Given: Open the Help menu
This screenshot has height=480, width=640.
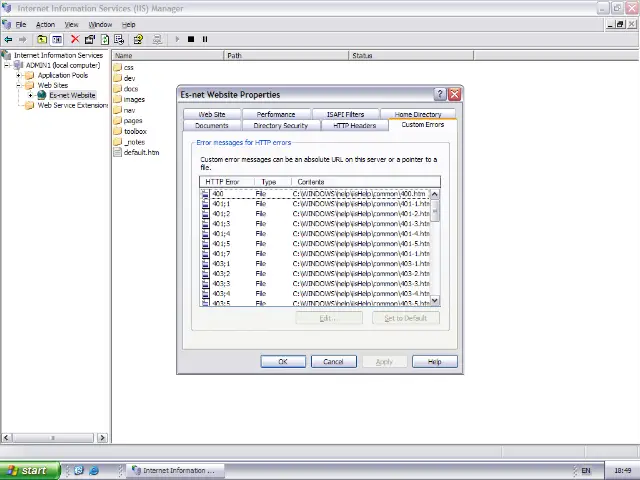Looking at the screenshot, I should (129, 24).
